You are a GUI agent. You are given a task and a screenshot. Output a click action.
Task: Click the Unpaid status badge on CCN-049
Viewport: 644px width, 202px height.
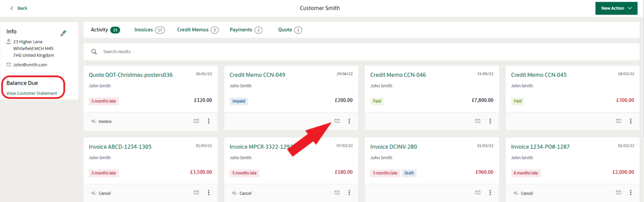click(239, 101)
